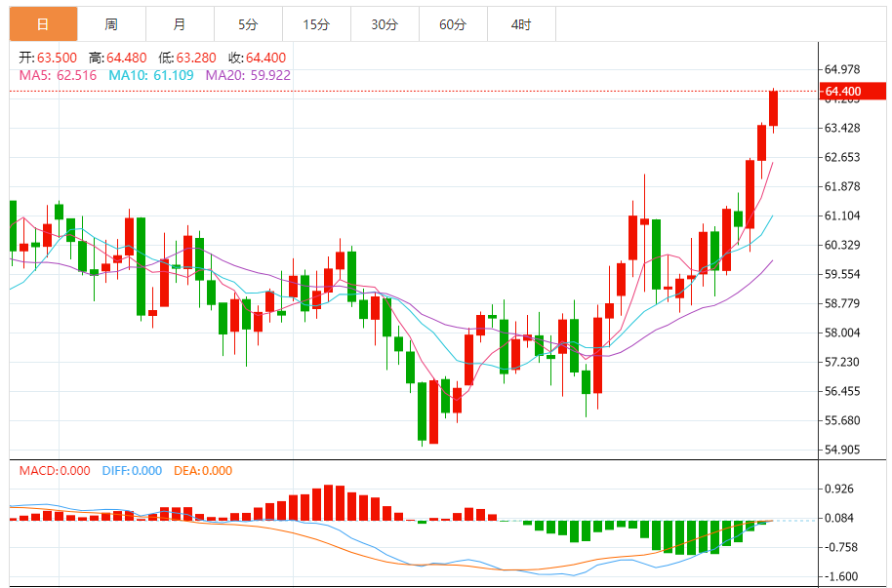Screen dimensions: 892x588
Task: Click the MA20 59.922 indicator label
Action: [248, 75]
